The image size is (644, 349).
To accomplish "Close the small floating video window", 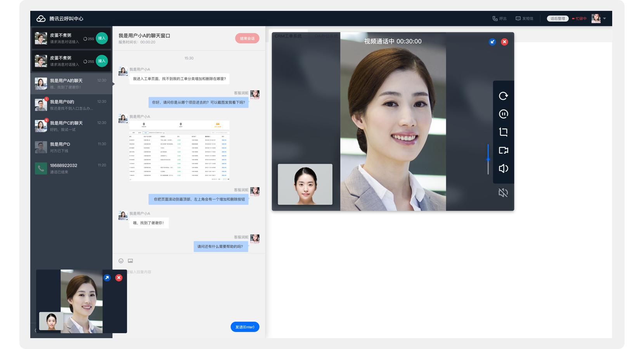I will coord(119,278).
